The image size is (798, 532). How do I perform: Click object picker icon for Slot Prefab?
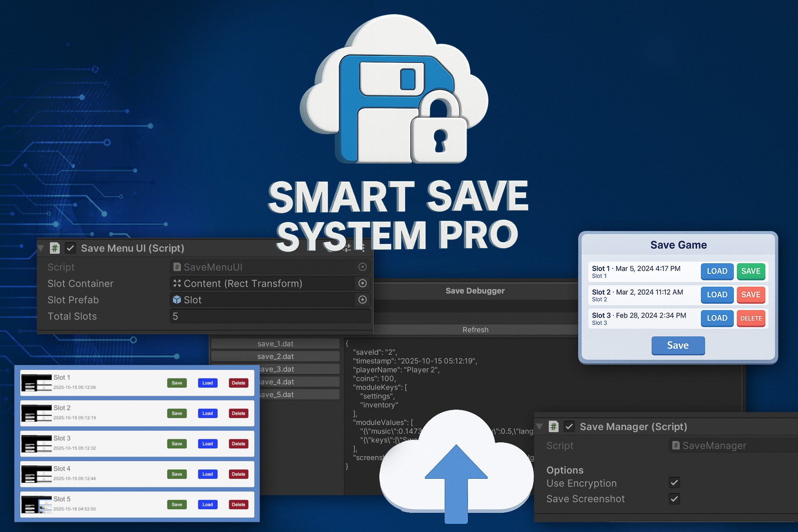click(x=362, y=300)
